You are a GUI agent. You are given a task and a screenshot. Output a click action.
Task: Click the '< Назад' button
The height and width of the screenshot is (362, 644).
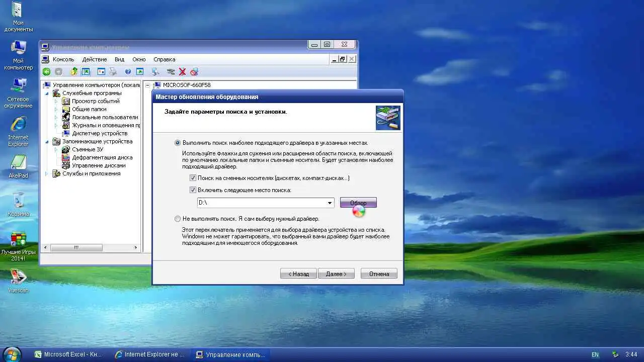[298, 274]
